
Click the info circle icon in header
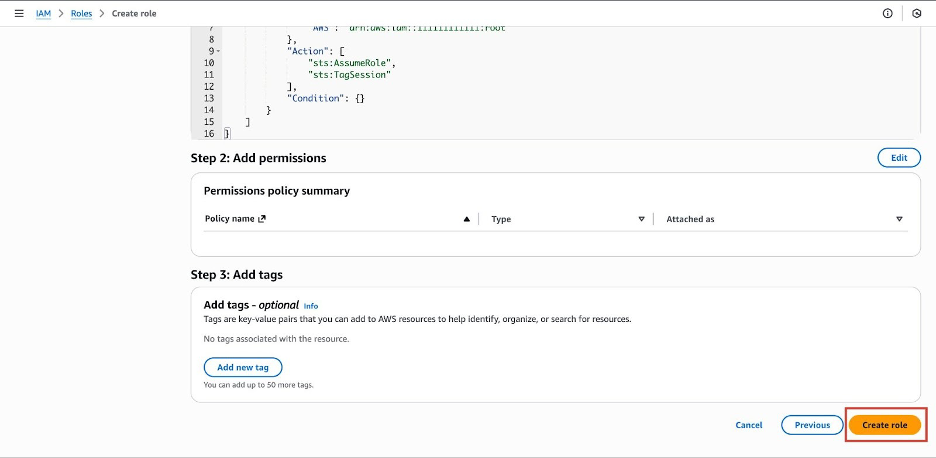887,13
